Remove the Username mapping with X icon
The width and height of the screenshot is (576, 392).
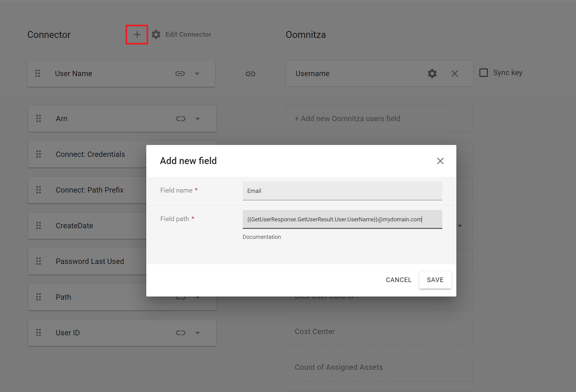point(455,74)
